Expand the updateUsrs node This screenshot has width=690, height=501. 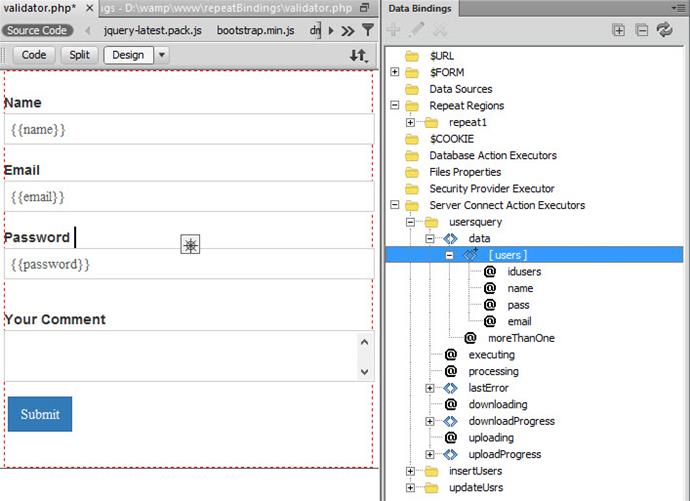410,488
